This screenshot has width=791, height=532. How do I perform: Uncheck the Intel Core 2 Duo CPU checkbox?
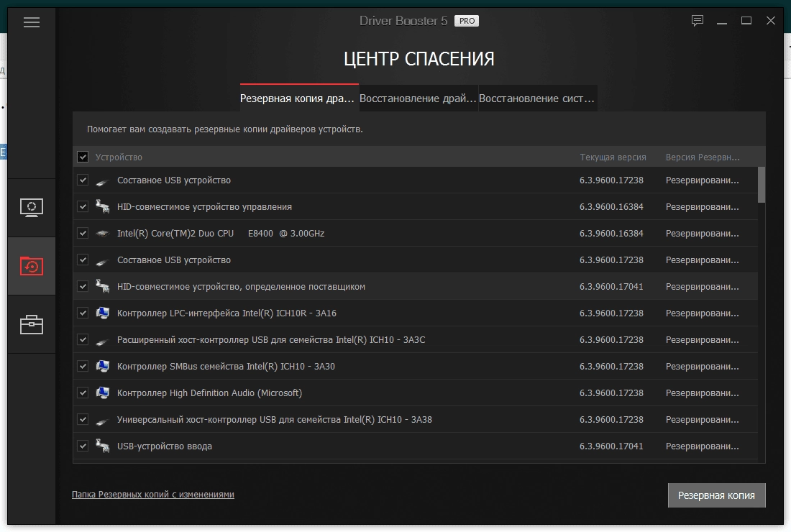pos(83,234)
